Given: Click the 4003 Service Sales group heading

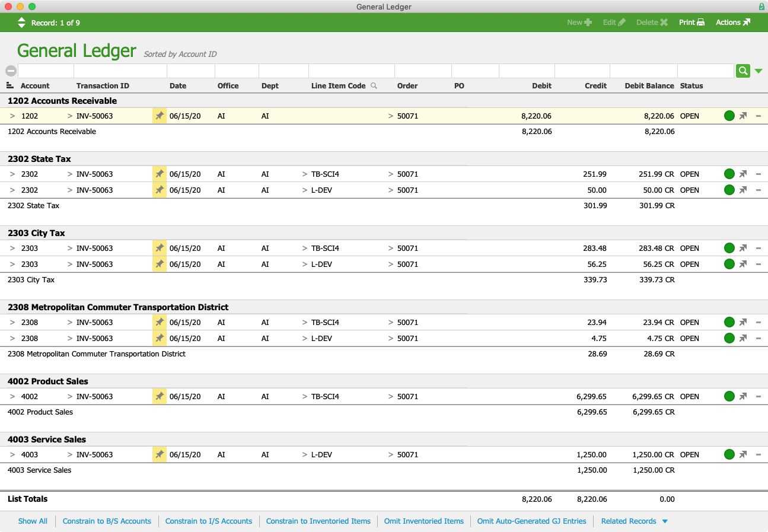Looking at the screenshot, I should pos(47,439).
